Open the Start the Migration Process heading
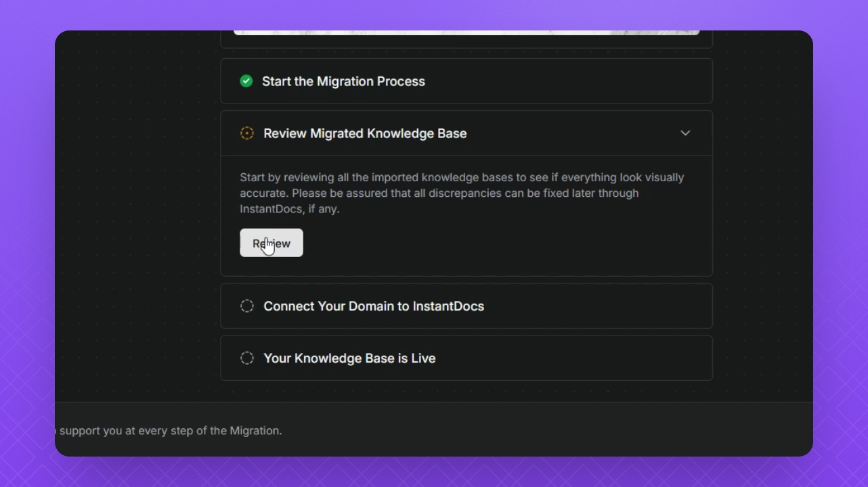Viewport: 868px width, 487px height. tap(343, 81)
